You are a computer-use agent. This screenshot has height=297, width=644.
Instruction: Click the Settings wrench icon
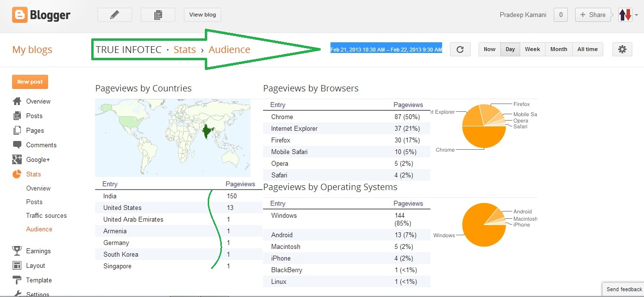point(17,294)
